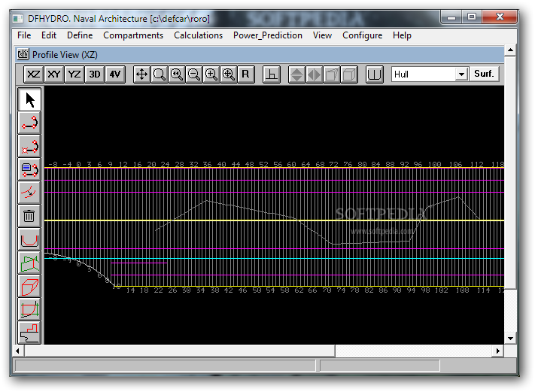
Task: Click the vertical scrollbar down arrow
Action: [x=510, y=339]
